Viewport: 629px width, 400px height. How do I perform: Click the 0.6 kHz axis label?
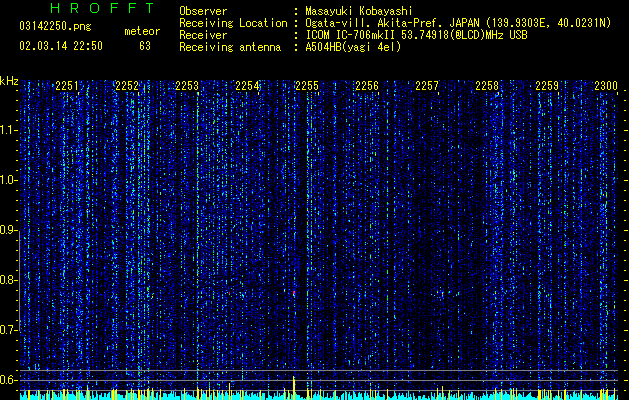click(9, 380)
